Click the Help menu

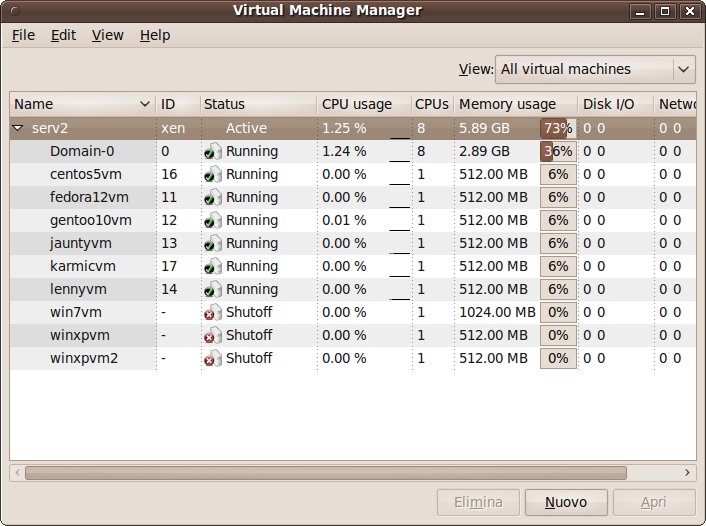[155, 35]
